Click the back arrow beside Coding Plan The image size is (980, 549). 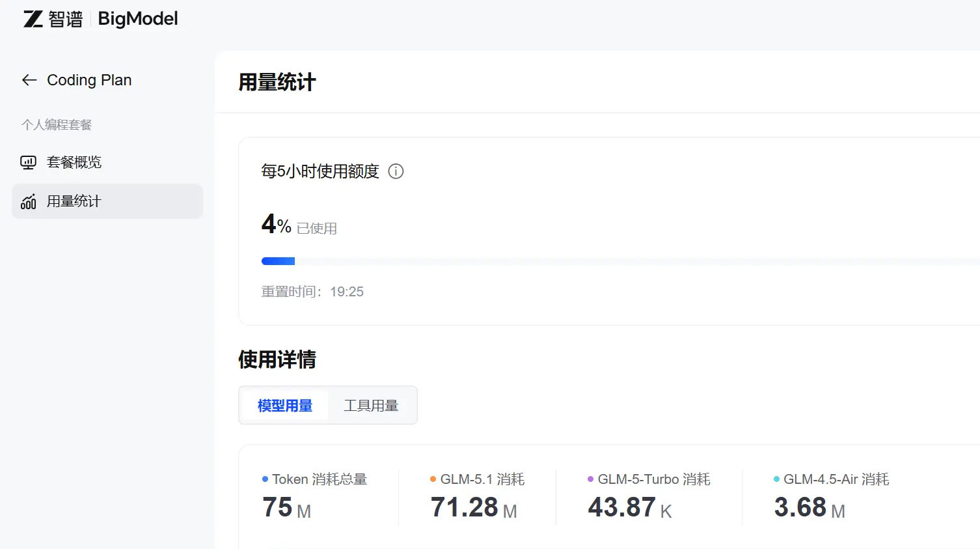pos(29,80)
